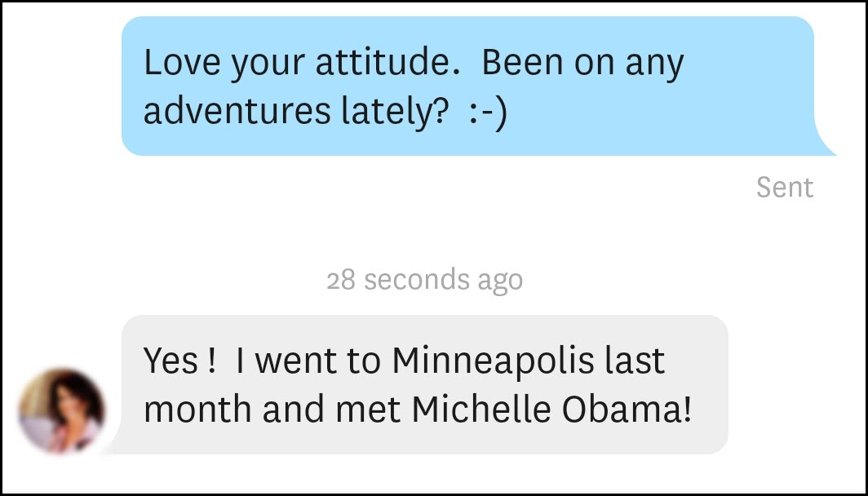Open the blurred profile avatar of the sender
Viewport: 868px width, 496px height.
coord(61,410)
